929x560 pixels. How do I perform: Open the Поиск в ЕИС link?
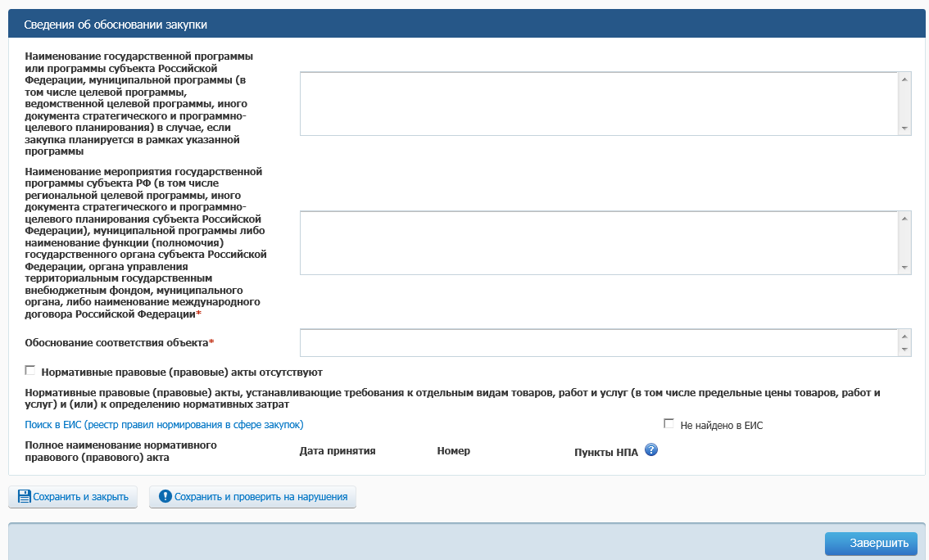[x=164, y=424]
